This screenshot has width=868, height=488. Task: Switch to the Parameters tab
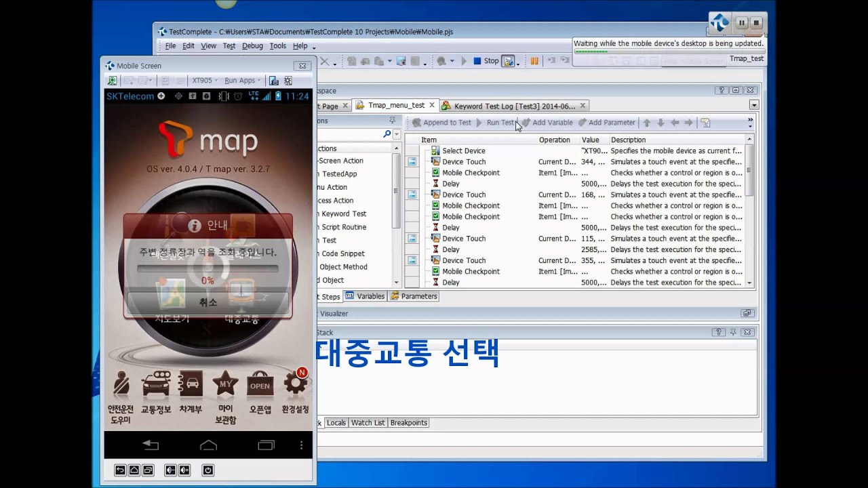pyautogui.click(x=414, y=296)
